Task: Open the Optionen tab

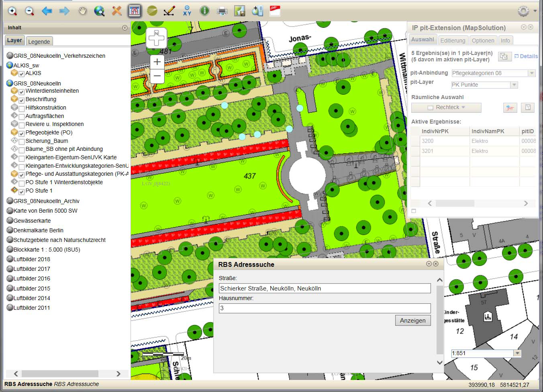Action: [483, 41]
